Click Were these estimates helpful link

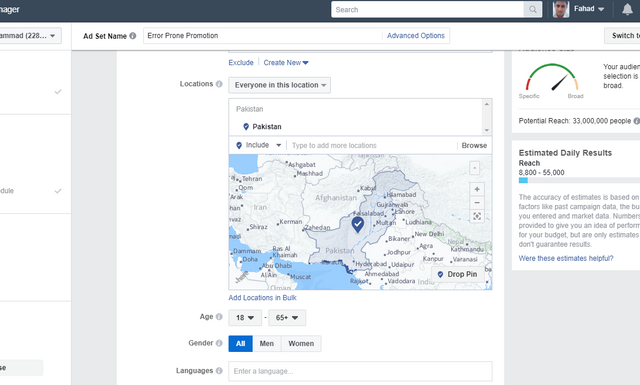[x=566, y=258]
